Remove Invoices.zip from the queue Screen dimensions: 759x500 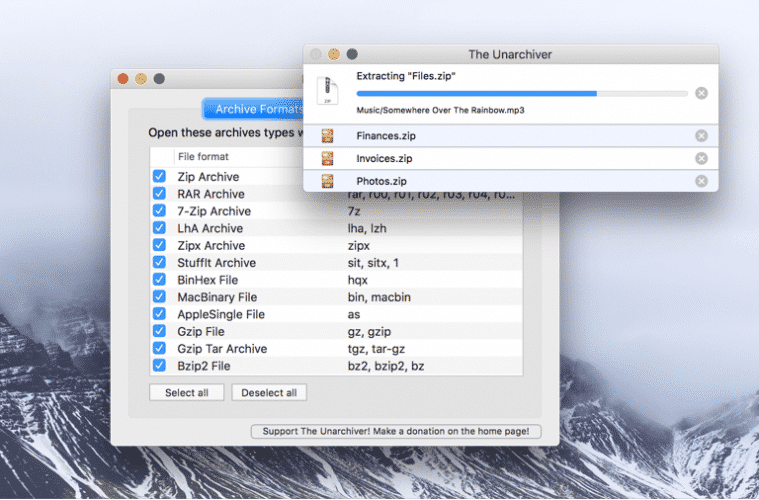coord(701,158)
